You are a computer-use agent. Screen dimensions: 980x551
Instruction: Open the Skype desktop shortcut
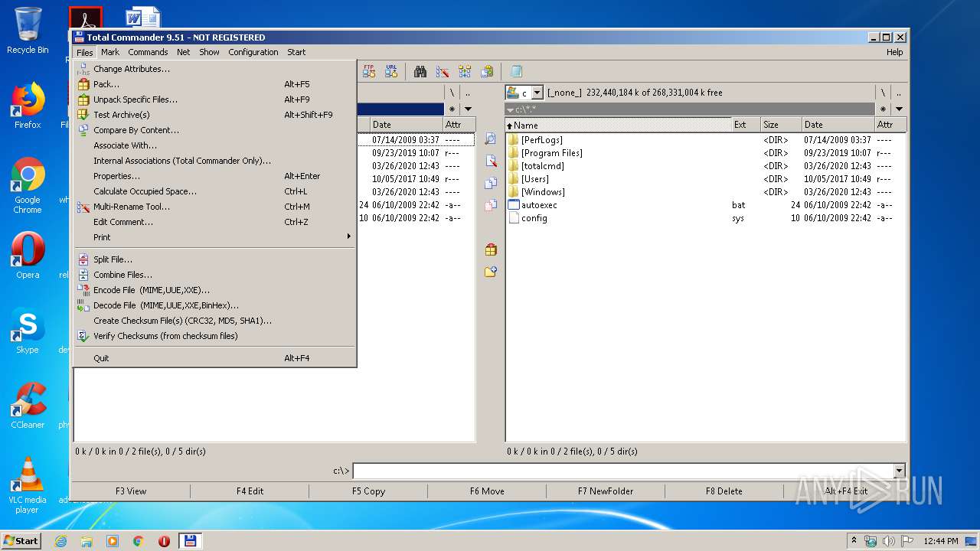(x=28, y=331)
